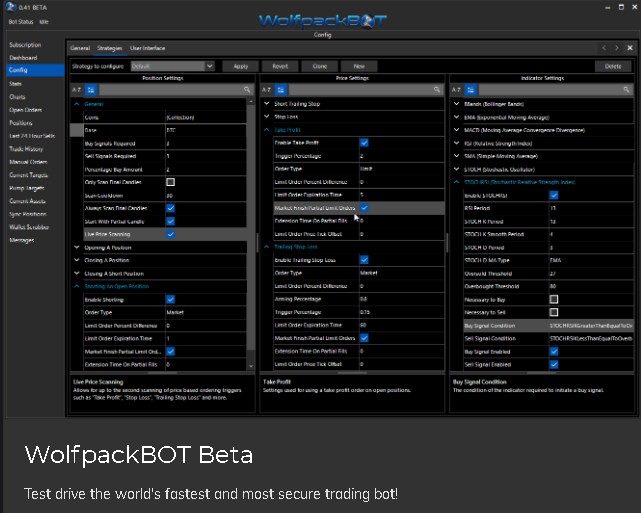Toggle Live Price Scanning checkbox
641x513 pixels.
point(170,234)
